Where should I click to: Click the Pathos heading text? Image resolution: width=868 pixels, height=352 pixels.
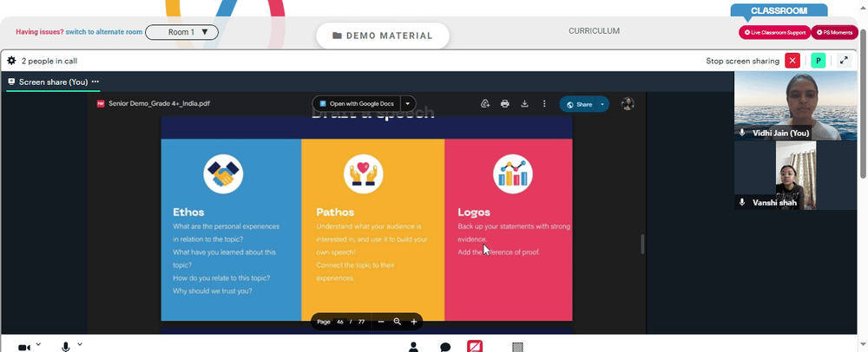[x=335, y=212]
